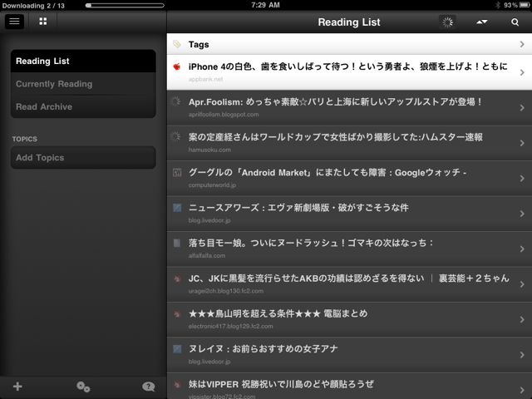Viewport: 532px width, 399px height.
Task: Open chevron of JC、JKに黒髪 article
Action: [522, 284]
